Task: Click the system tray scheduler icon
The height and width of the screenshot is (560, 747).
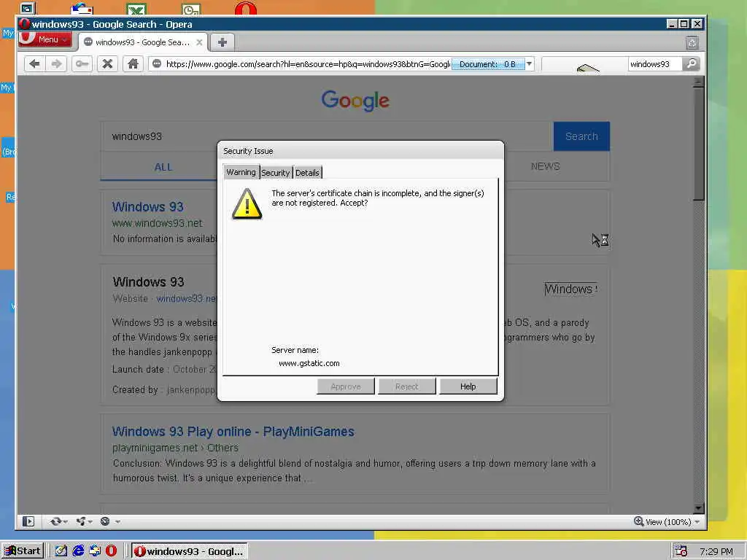Action: pos(681,551)
